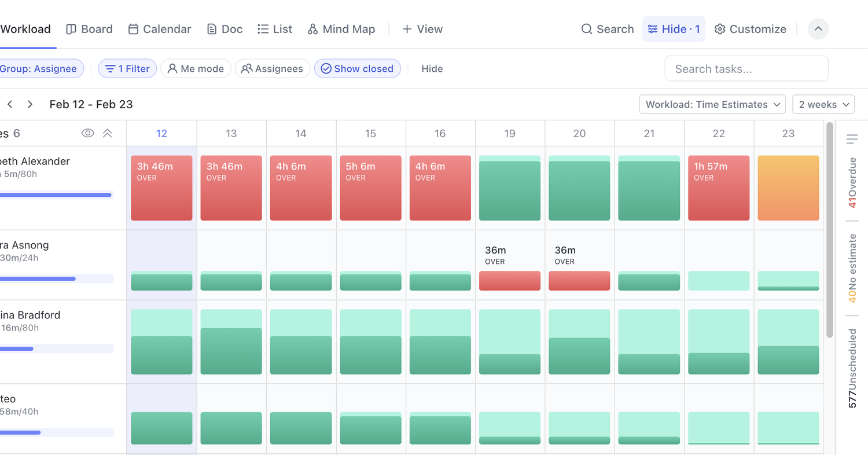
Task: Click the Me mode person icon
Action: (x=172, y=68)
